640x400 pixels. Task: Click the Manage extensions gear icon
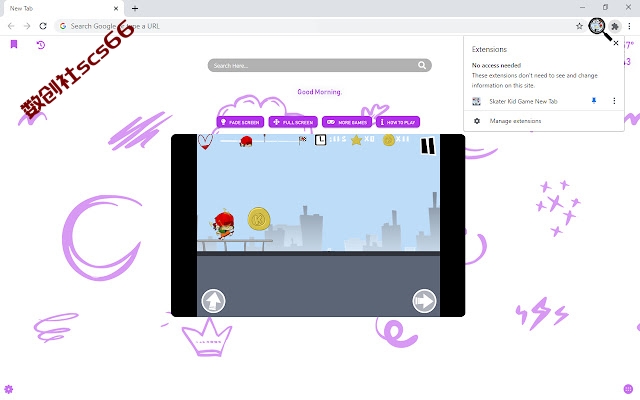[x=477, y=121]
